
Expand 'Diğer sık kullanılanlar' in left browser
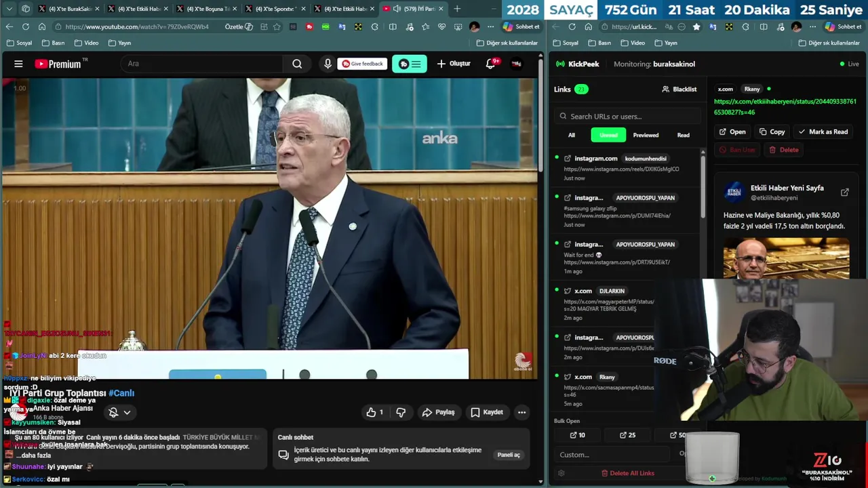(x=507, y=43)
